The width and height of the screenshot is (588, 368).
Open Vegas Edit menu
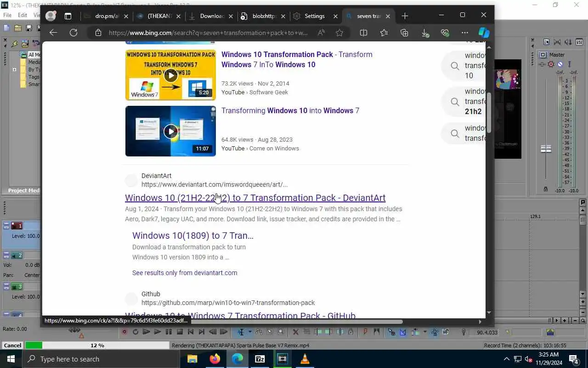[23, 15]
